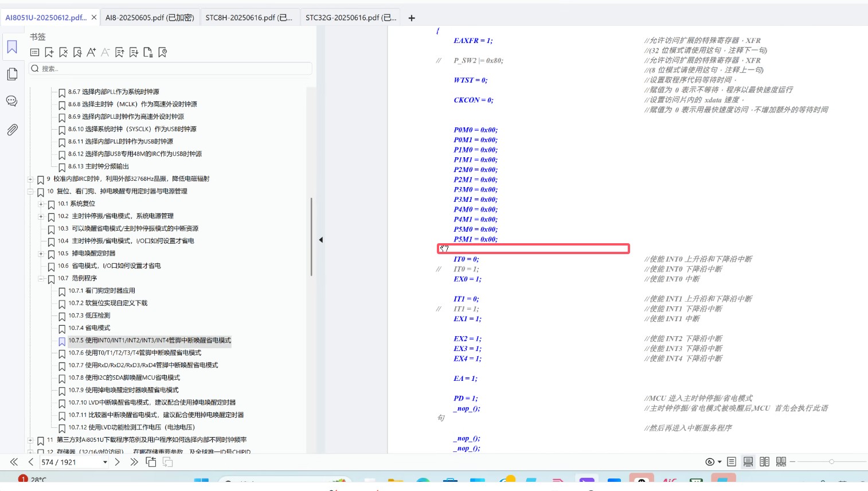Open the page number dropdown

tap(105, 462)
